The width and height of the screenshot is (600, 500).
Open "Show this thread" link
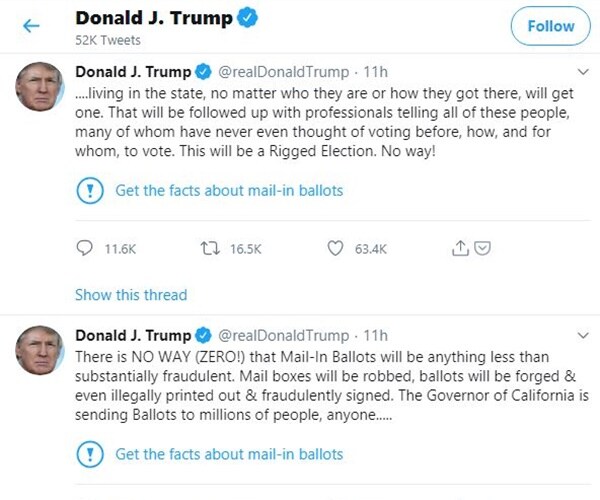(x=131, y=295)
